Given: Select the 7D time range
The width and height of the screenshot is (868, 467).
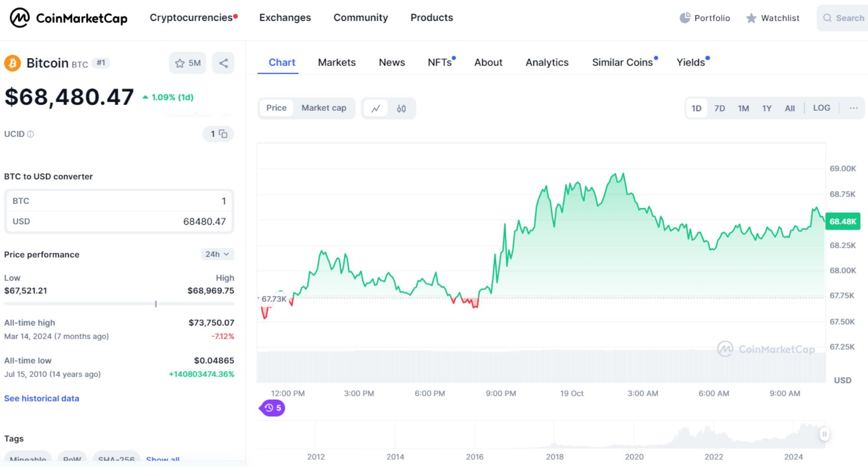Looking at the screenshot, I should (719, 108).
